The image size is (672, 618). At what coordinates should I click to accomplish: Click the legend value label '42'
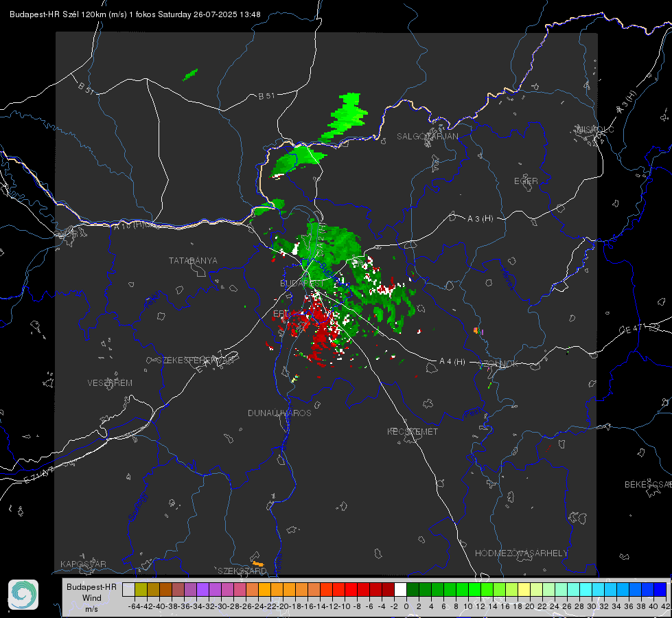(x=665, y=606)
